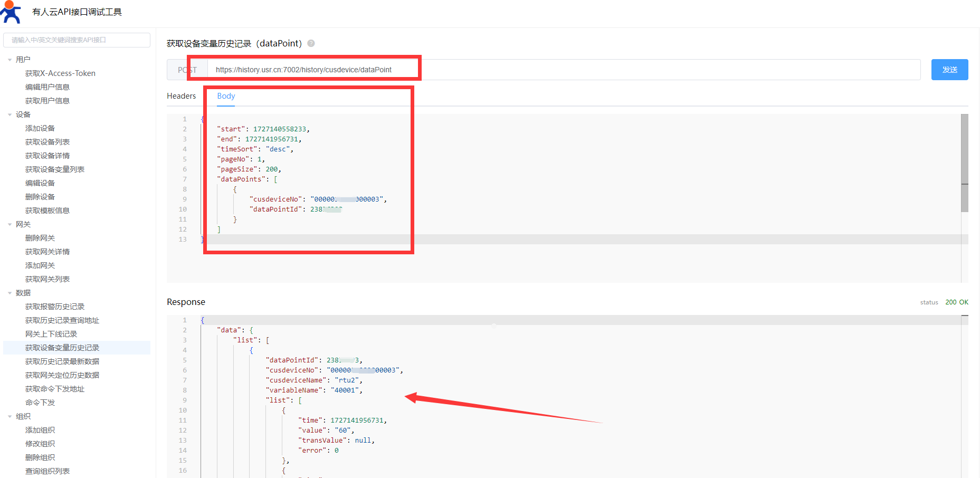Click the API search input field
This screenshot has width=980, height=478.
(x=77, y=40)
